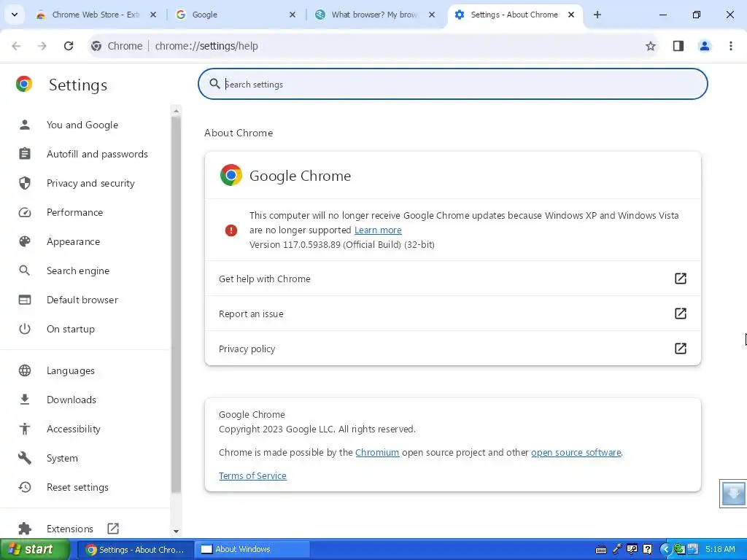Screen dimensions: 747x560
Task: Open the Performance settings page
Action: (74, 212)
